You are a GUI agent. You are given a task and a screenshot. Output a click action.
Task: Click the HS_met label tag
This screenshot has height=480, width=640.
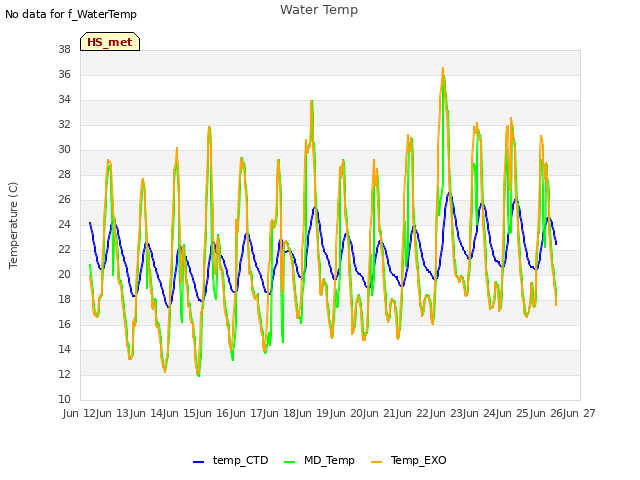(110, 42)
